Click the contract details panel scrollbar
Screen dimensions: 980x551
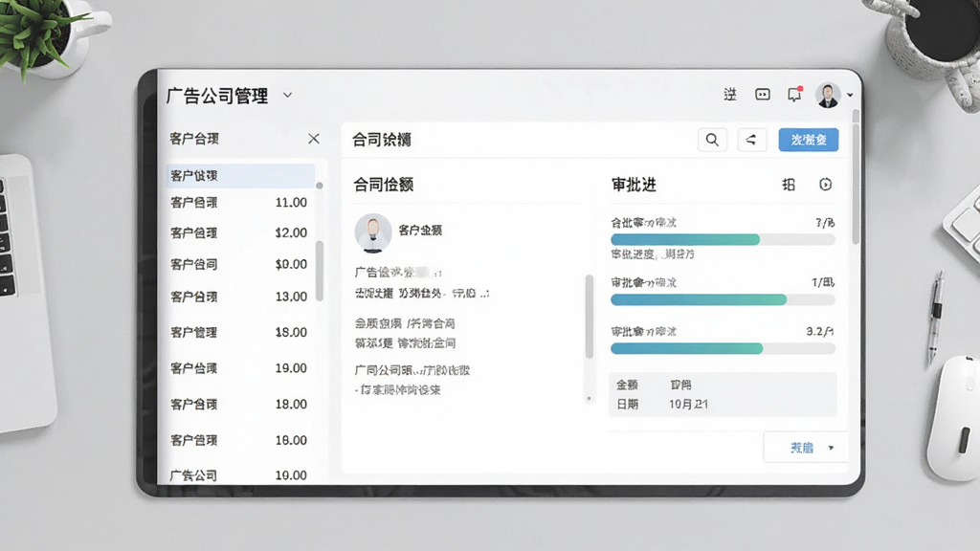(589, 316)
